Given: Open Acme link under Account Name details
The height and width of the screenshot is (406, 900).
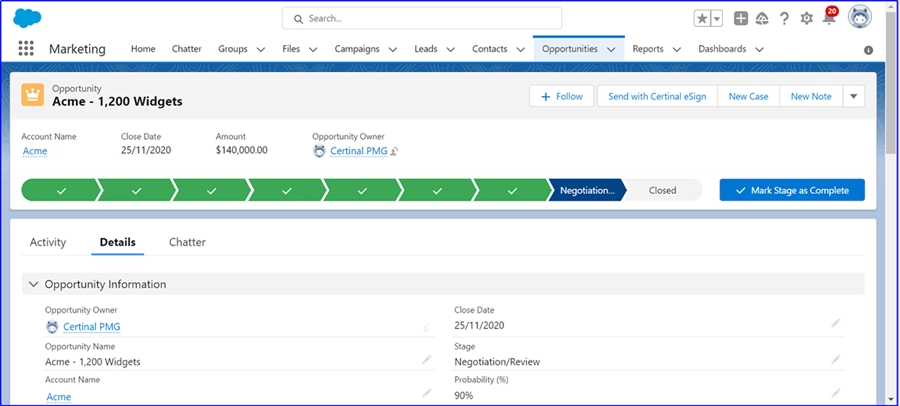Looking at the screenshot, I should 59,397.
